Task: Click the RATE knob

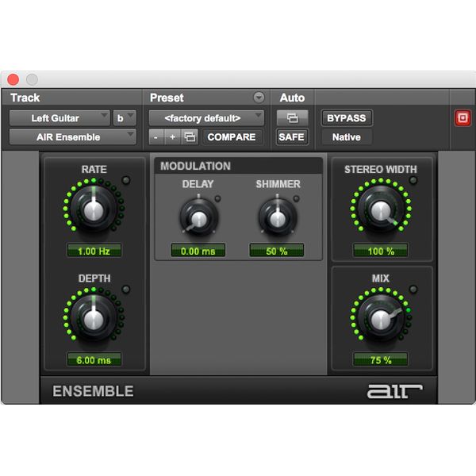Action: click(x=94, y=209)
